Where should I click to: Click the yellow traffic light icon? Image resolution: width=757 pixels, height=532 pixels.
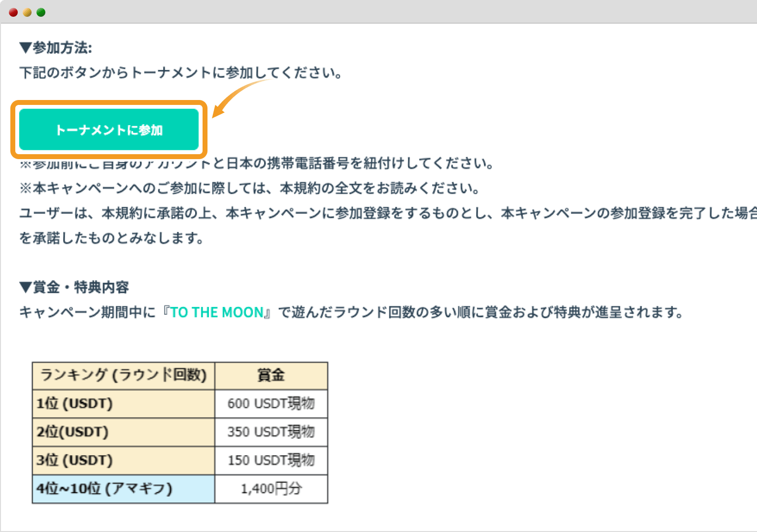(27, 12)
